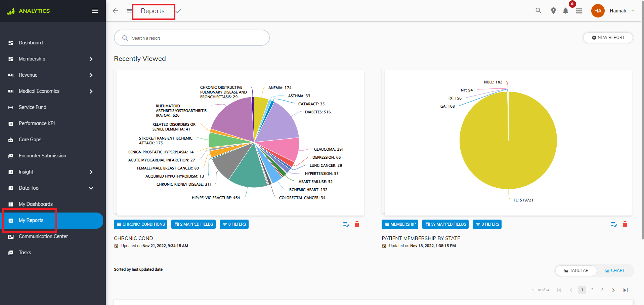Open the 0 FILTERS chip on CHRONIC COND
The height and width of the screenshot is (305, 644).
(x=234, y=224)
